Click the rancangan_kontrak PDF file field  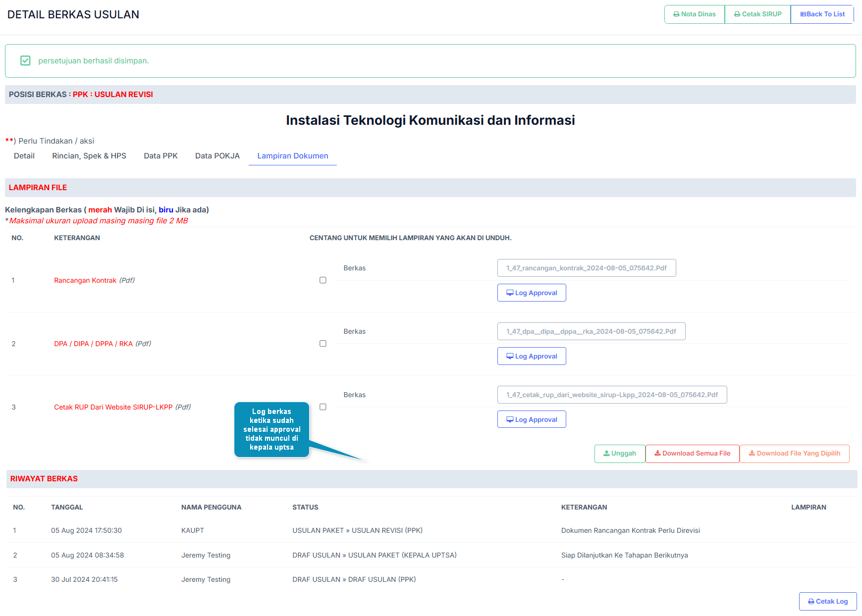click(586, 268)
